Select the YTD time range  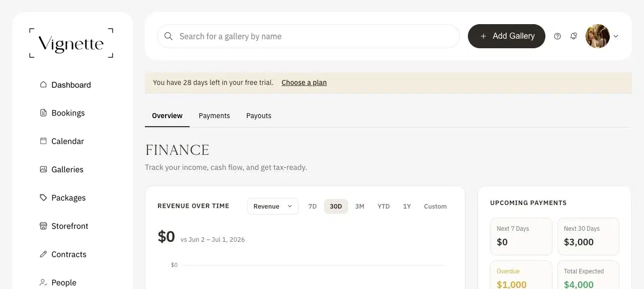pos(383,206)
